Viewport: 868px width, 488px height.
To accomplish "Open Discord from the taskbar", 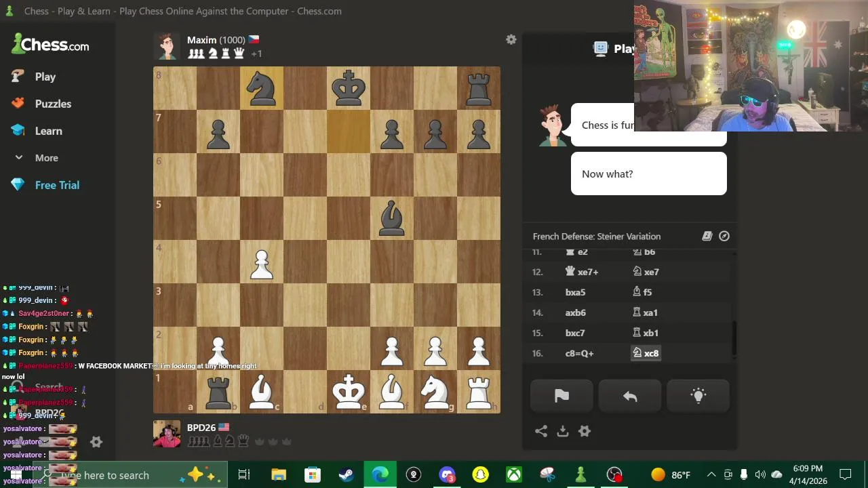I will click(x=447, y=475).
